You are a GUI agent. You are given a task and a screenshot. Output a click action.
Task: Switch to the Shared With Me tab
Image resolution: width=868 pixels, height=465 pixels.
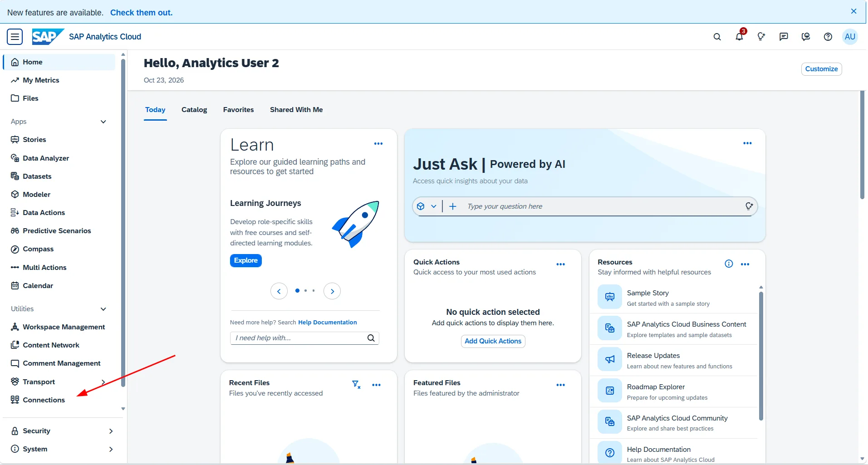tap(296, 110)
